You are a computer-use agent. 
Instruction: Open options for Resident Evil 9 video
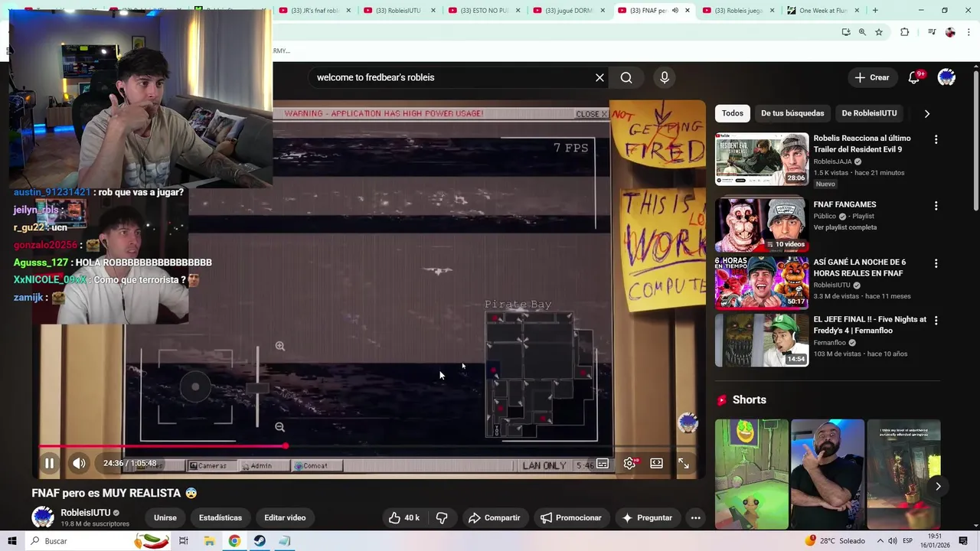pyautogui.click(x=936, y=139)
